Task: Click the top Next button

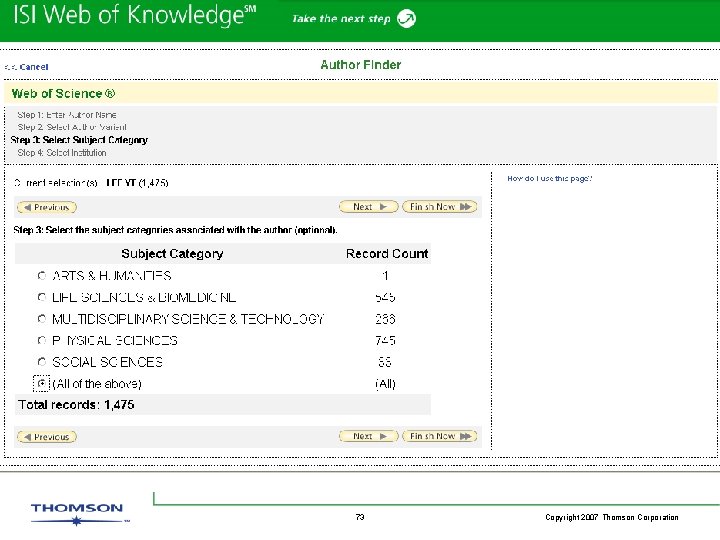Action: pos(369,207)
